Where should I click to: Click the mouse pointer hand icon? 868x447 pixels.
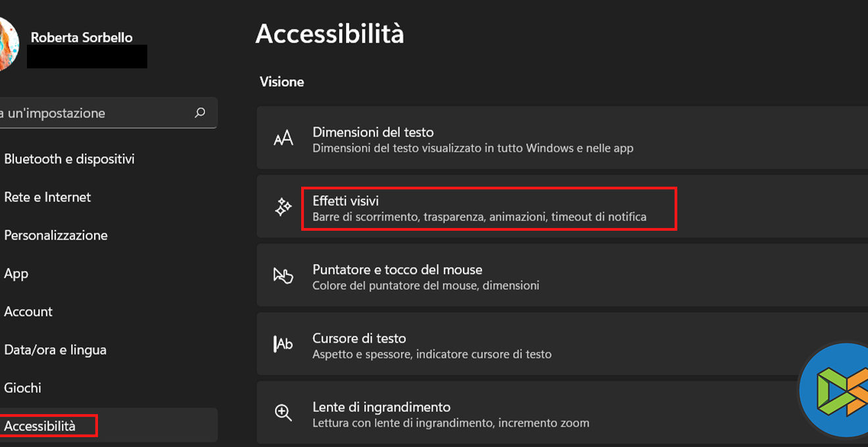point(283,276)
